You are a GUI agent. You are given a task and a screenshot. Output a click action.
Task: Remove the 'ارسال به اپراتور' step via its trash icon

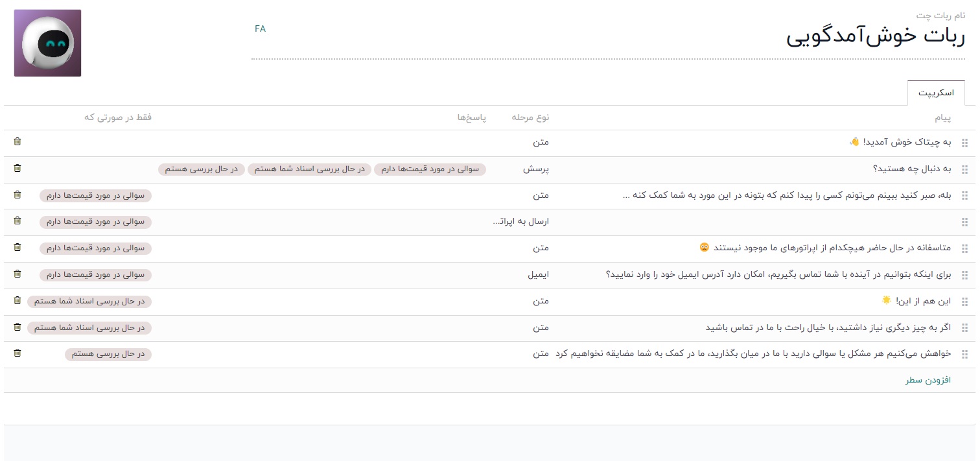(17, 221)
